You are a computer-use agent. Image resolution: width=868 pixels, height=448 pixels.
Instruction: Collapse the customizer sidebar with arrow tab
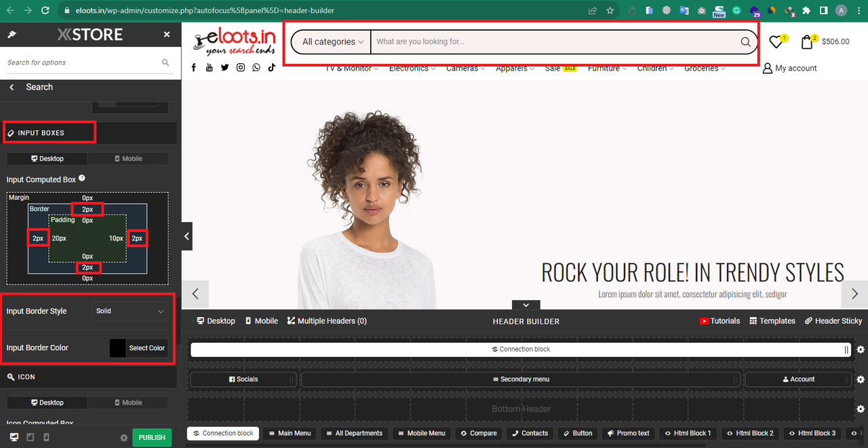coord(187,236)
